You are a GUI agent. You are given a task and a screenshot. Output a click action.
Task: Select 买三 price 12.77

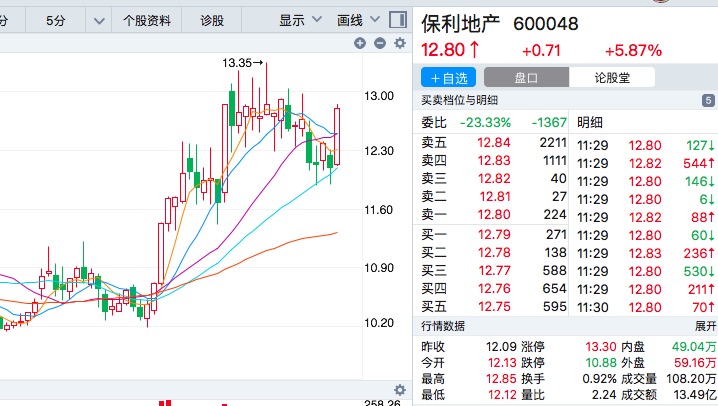(494, 271)
